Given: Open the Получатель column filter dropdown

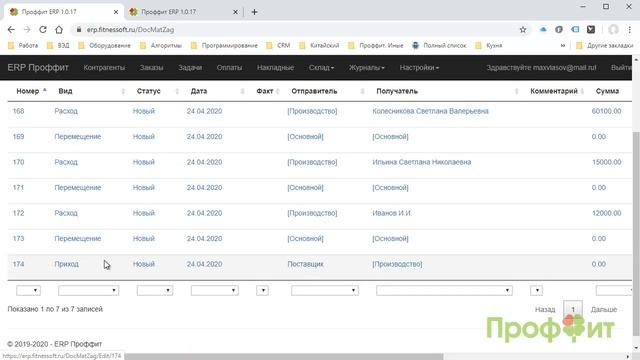Looking at the screenshot, I should (x=444, y=290).
